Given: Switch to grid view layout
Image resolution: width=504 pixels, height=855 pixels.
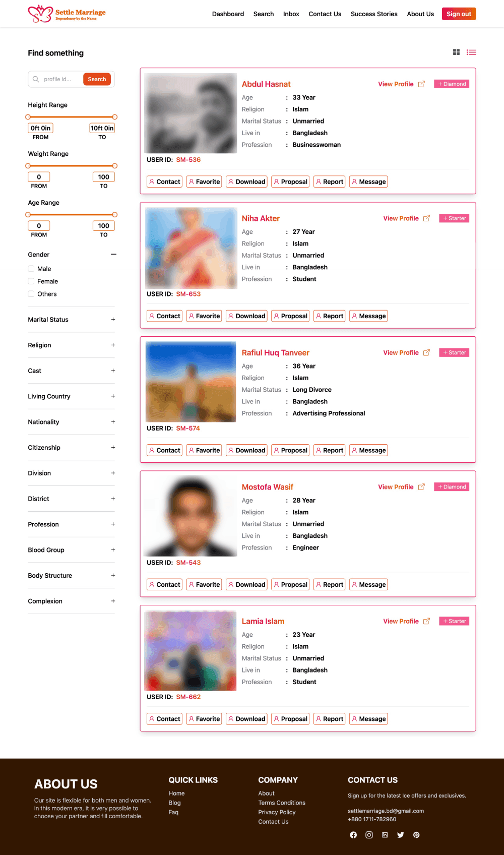Looking at the screenshot, I should (456, 52).
